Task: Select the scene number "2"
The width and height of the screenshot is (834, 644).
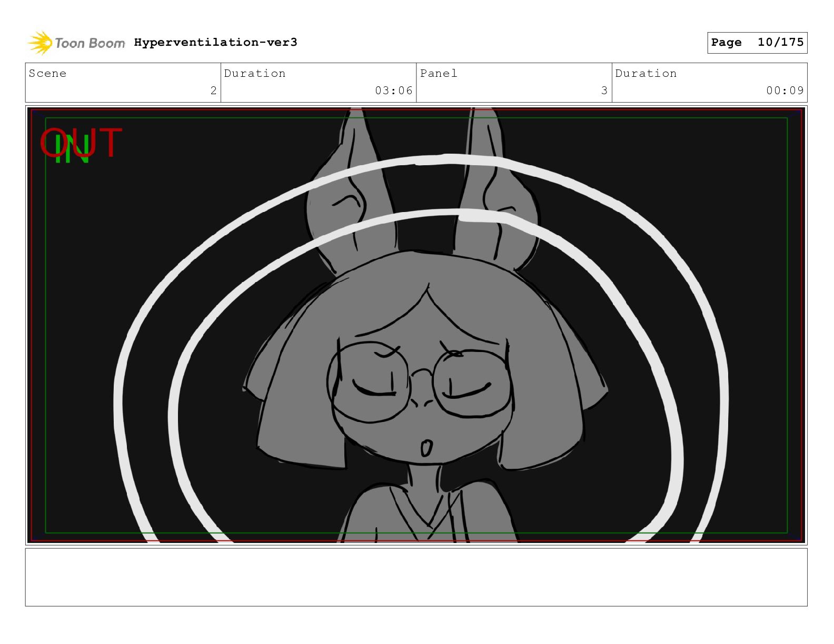Action: point(213,90)
